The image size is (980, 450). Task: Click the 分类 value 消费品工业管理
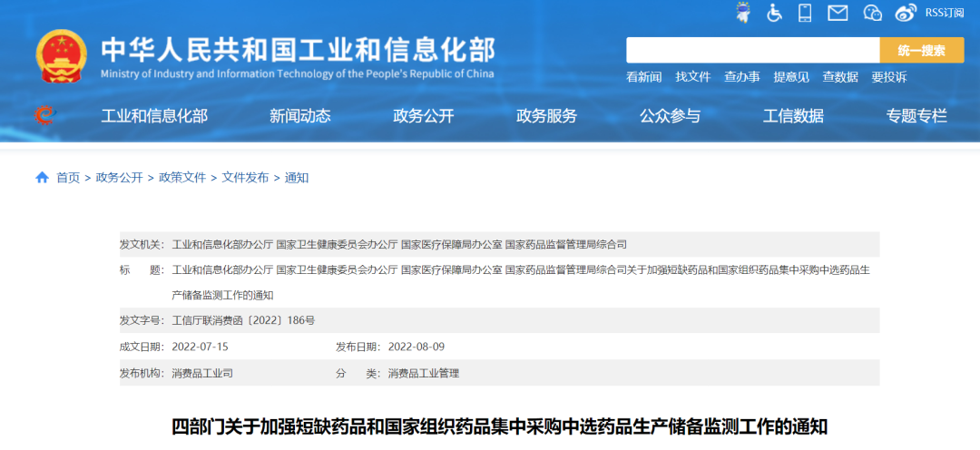click(424, 374)
